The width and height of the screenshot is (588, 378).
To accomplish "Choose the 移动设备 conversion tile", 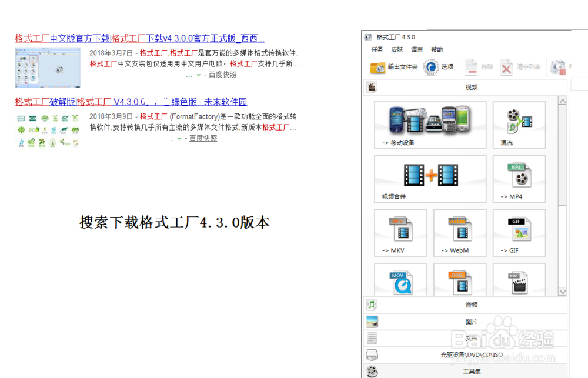I will (430, 125).
